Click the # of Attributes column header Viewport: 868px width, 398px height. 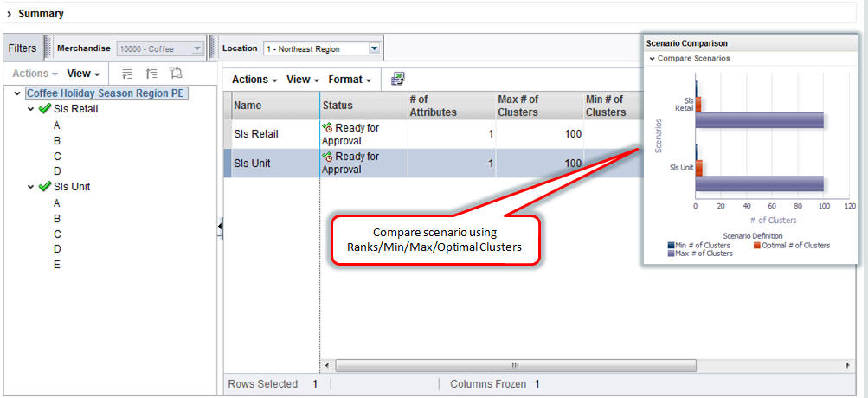(452, 106)
